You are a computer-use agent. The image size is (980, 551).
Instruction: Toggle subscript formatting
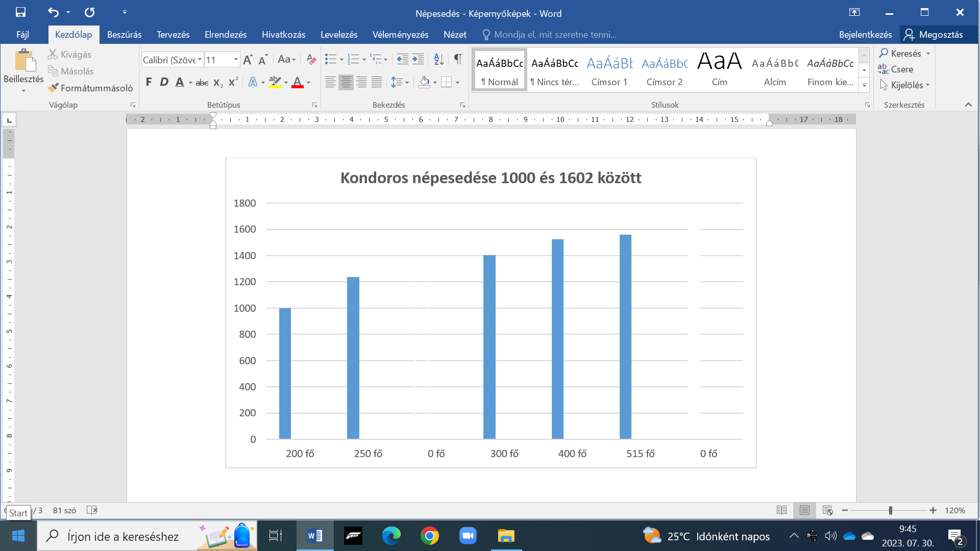218,82
